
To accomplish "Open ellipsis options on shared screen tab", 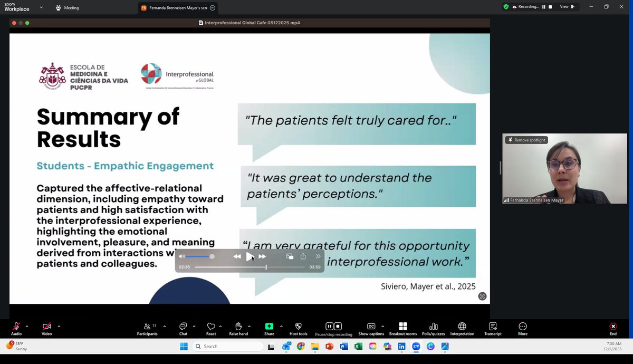I will click(212, 8).
